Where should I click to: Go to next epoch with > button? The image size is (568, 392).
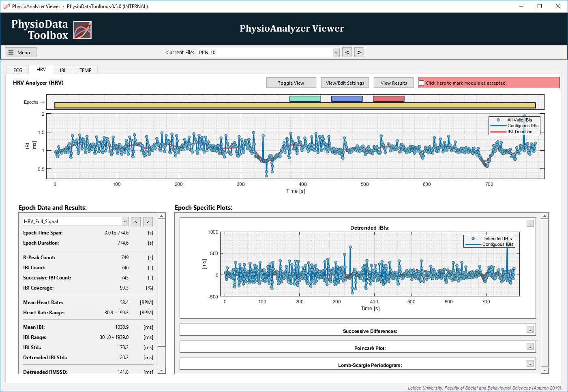148,222
